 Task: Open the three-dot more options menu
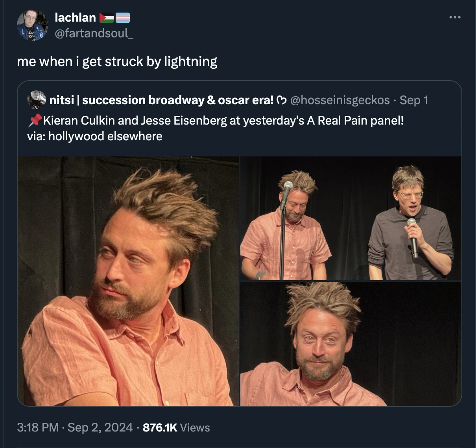click(454, 17)
